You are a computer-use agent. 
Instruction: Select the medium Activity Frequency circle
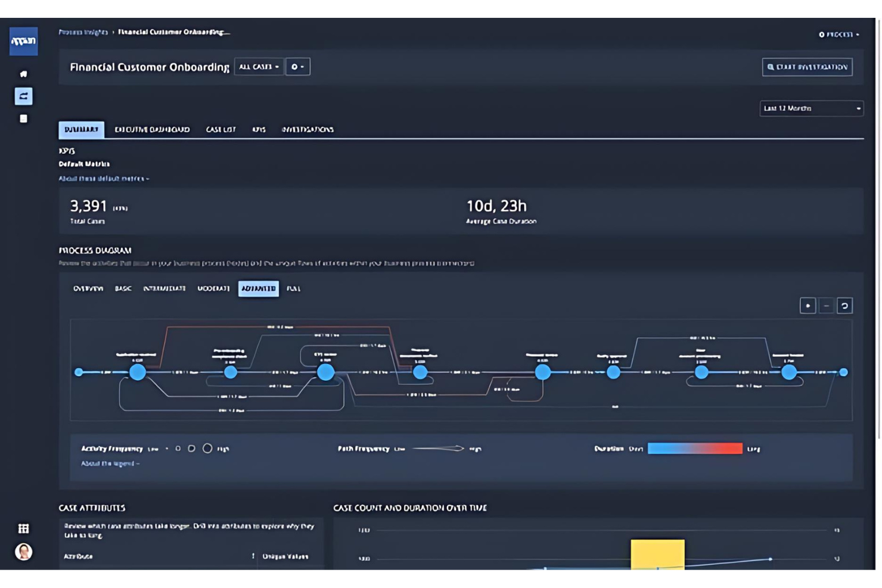pos(192,448)
